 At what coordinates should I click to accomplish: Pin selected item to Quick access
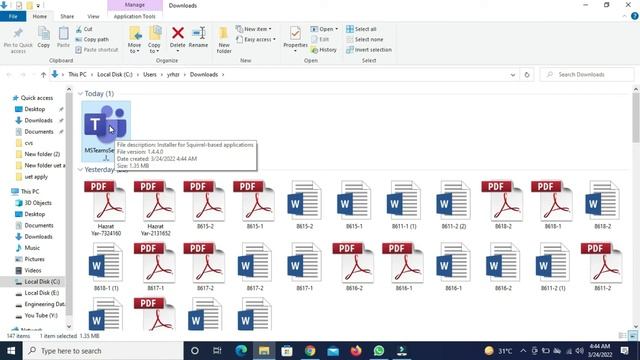[x=18, y=40]
